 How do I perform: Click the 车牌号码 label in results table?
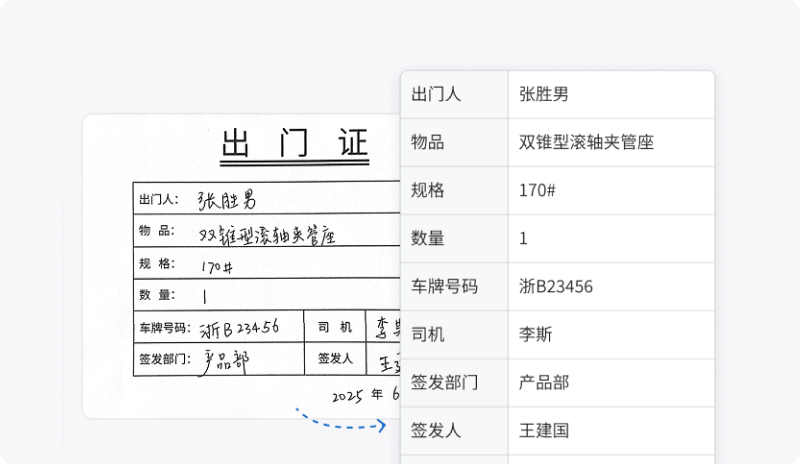click(x=445, y=287)
